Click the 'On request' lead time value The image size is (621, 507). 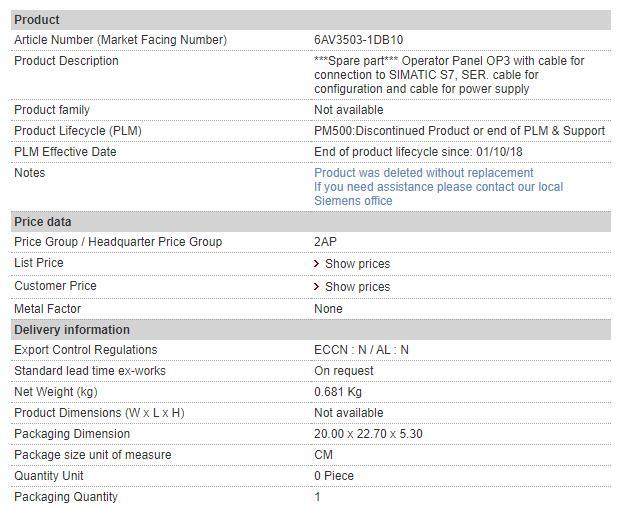(x=343, y=371)
